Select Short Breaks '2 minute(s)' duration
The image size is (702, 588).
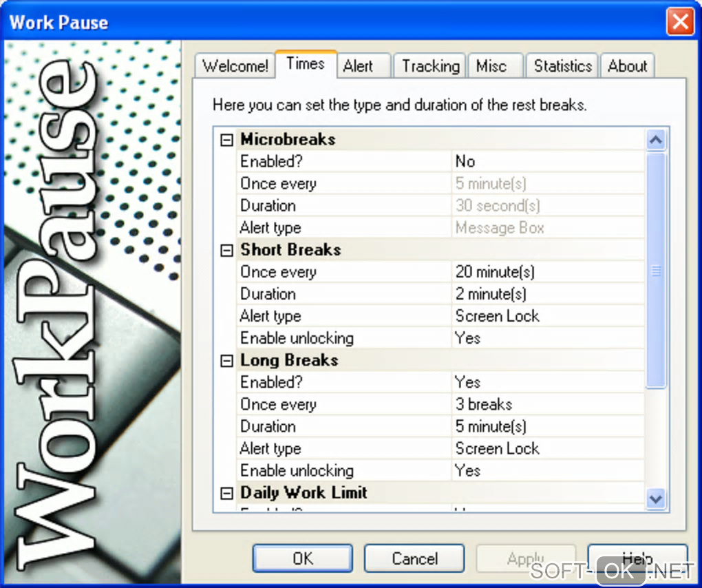pos(548,294)
